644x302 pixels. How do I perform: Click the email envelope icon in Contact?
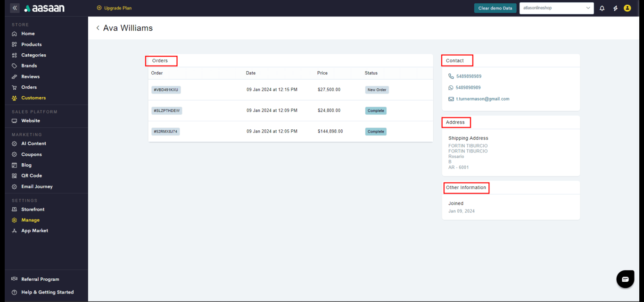(x=451, y=99)
